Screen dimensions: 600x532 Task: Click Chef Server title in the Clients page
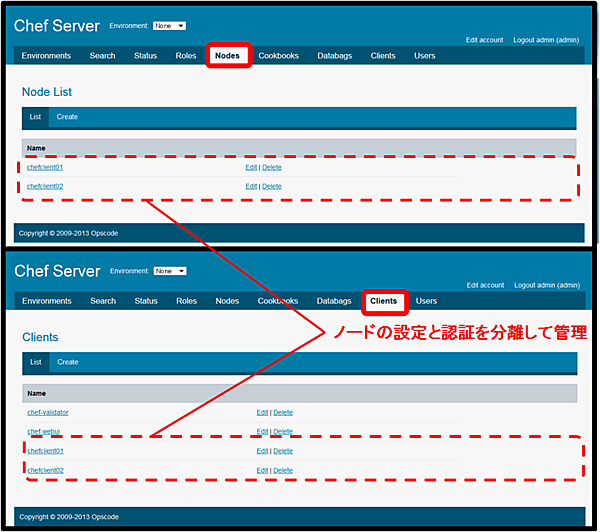coord(57,271)
